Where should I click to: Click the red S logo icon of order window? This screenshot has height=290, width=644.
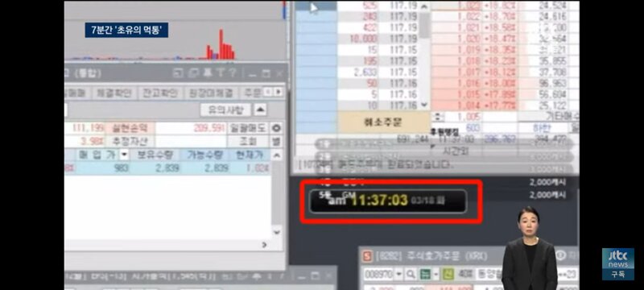367,256
